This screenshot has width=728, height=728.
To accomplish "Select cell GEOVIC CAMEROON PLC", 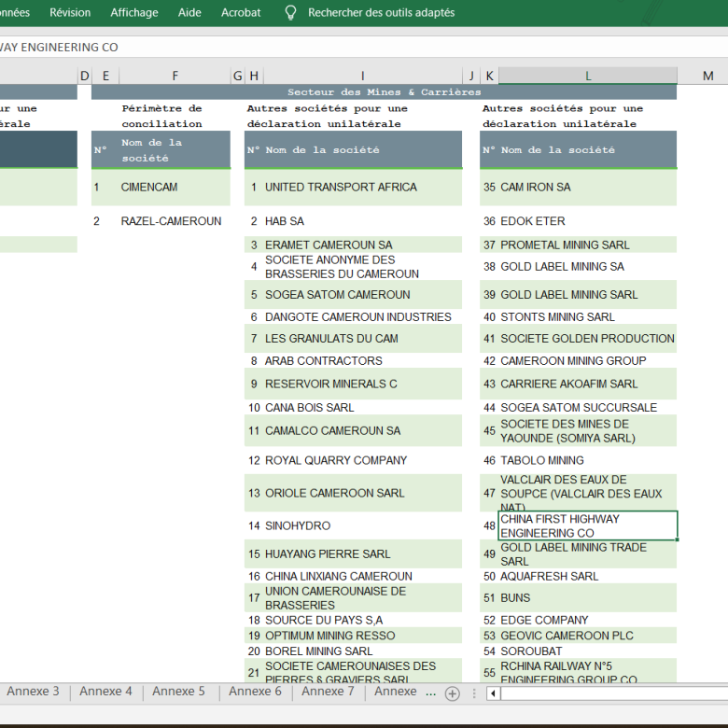I will (x=588, y=636).
